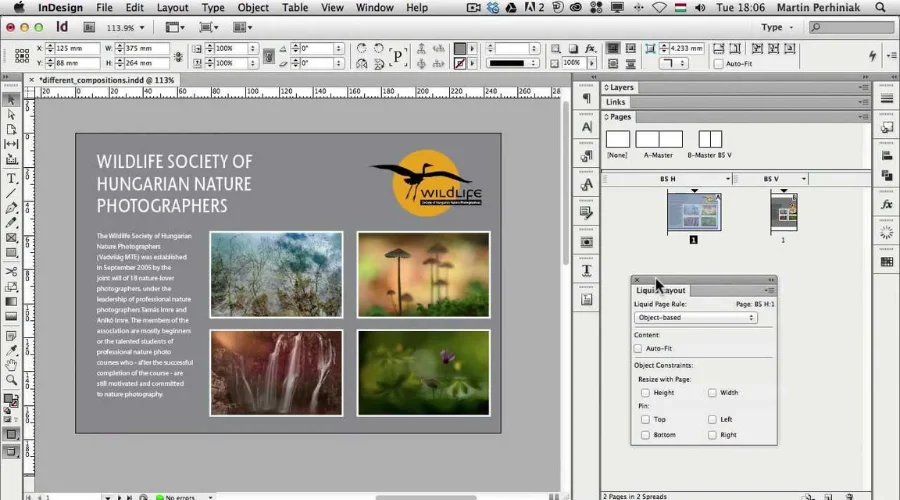Screen dimensions: 900x500
Task: Select the Gradient Swatch tool
Action: [11, 301]
